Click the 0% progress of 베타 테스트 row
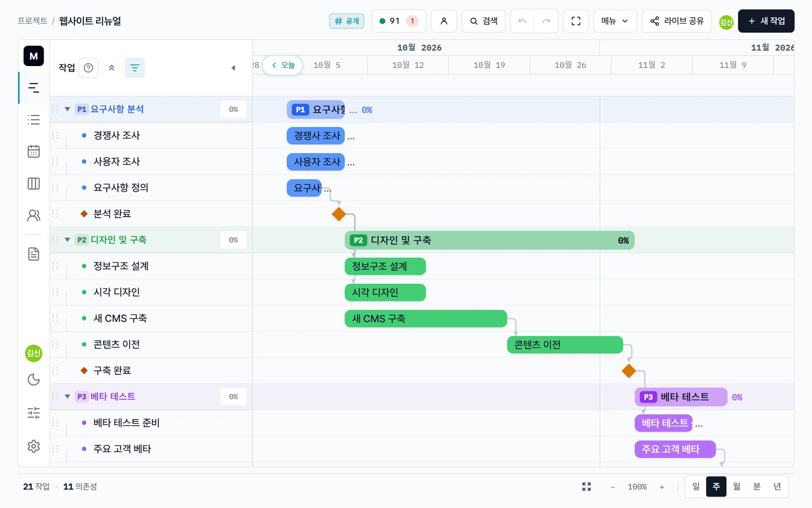This screenshot has height=508, width=812. (233, 397)
